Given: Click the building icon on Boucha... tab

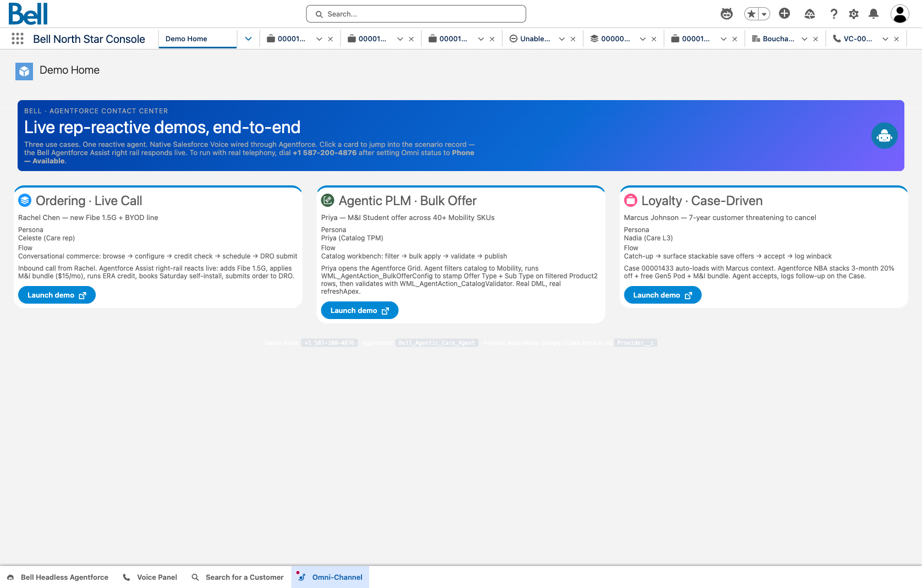Looking at the screenshot, I should pyautogui.click(x=756, y=39).
